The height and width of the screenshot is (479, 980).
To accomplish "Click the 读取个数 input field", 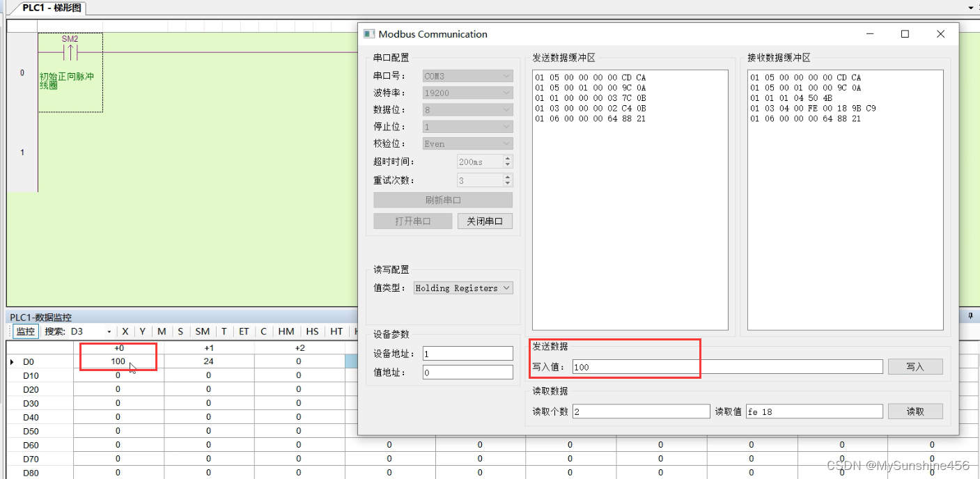I will [641, 411].
